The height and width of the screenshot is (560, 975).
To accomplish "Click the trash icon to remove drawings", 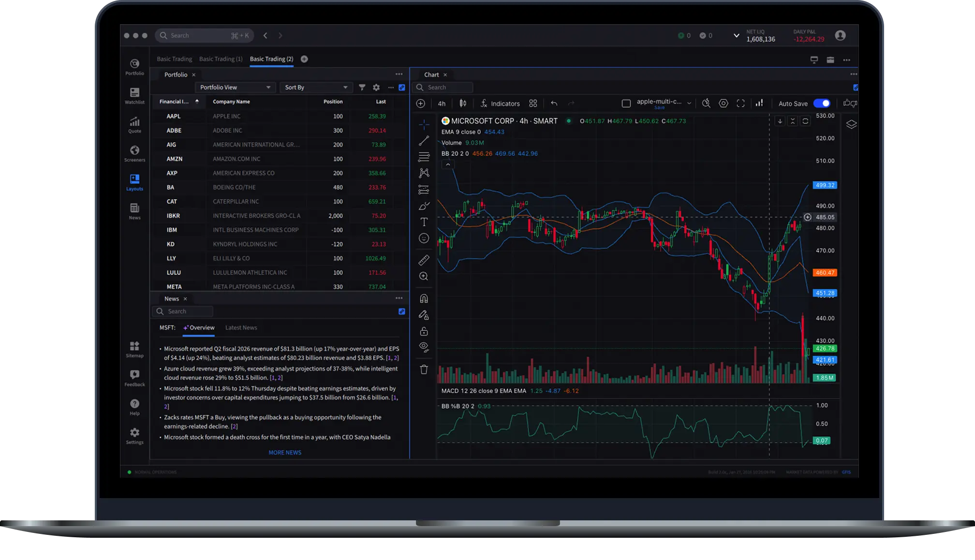I will 424,369.
